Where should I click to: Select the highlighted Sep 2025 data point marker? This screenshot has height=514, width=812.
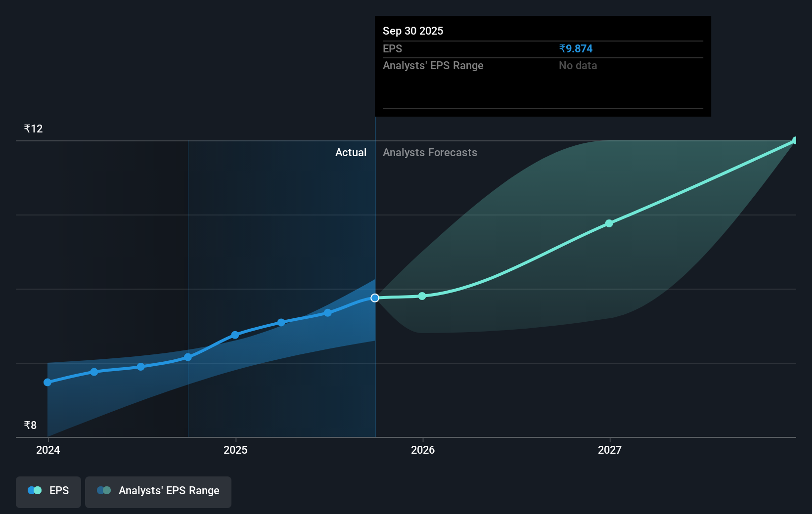coord(375,298)
